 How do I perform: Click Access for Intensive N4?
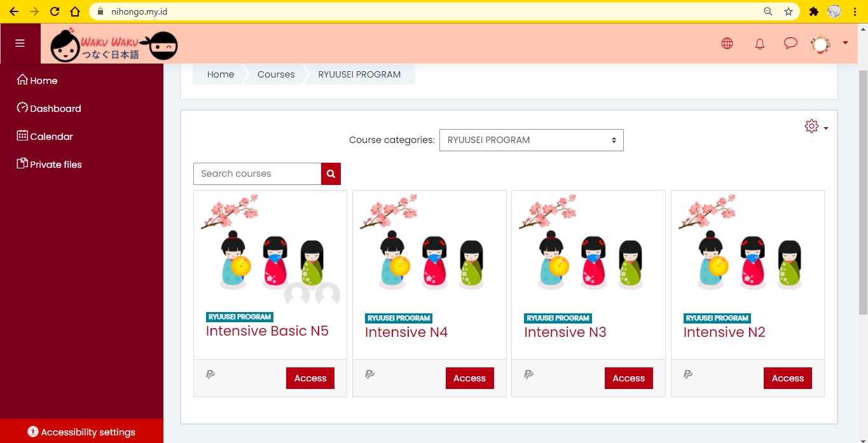click(x=469, y=378)
